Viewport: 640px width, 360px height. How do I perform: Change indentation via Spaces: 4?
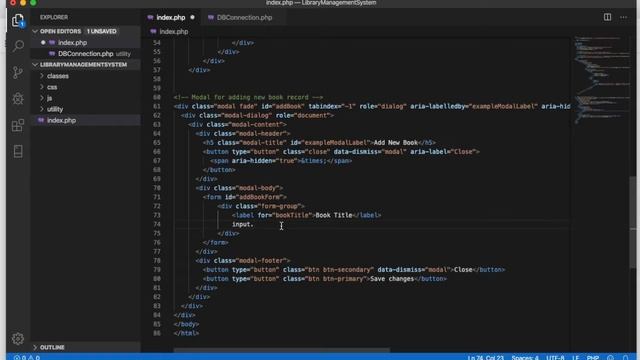(525, 358)
